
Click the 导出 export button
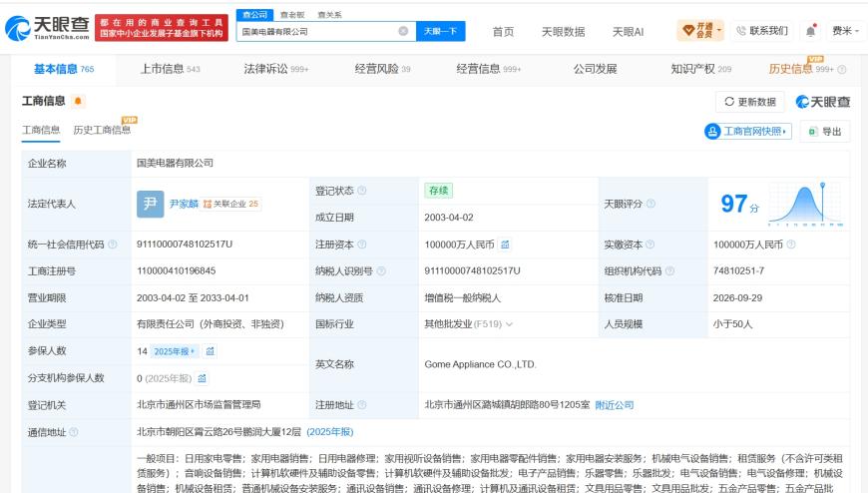point(825,132)
